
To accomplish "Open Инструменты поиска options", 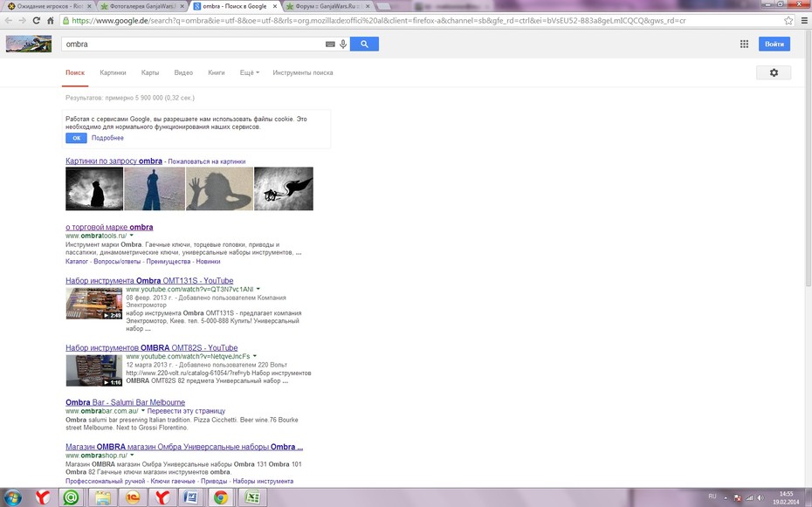I will 303,73.
